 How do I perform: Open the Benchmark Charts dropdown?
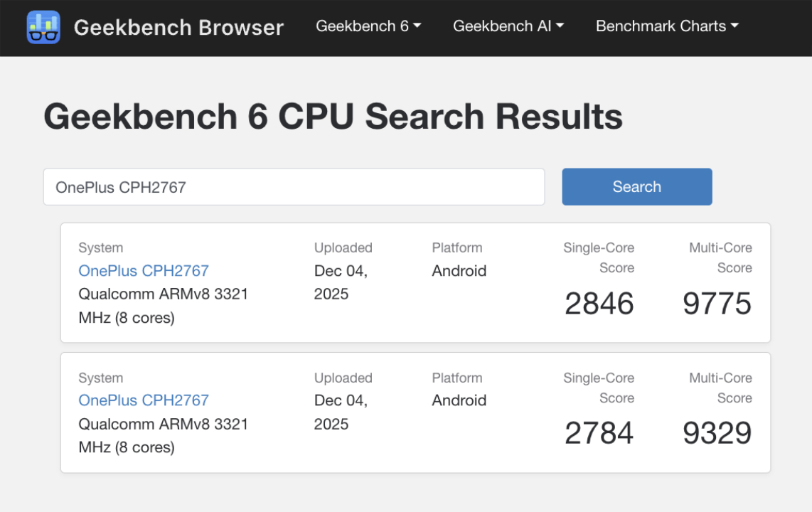(x=667, y=26)
